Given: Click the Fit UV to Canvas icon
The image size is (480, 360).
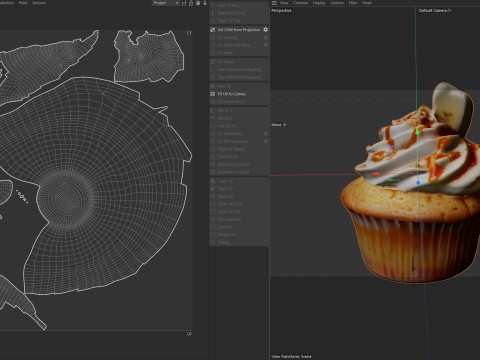Looking at the screenshot, I should coord(213,94).
